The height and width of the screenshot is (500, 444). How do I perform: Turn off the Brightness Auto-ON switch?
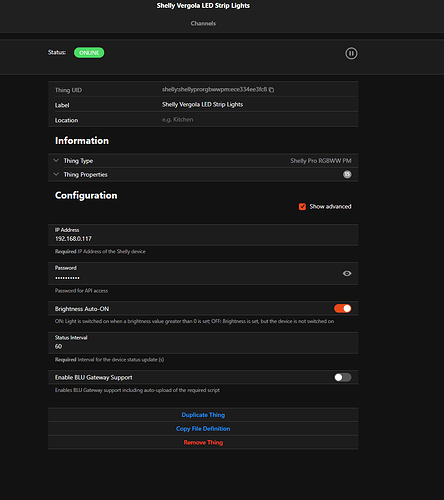(343, 309)
